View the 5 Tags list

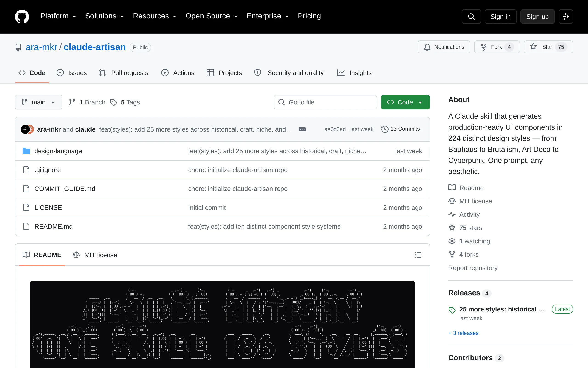click(125, 102)
